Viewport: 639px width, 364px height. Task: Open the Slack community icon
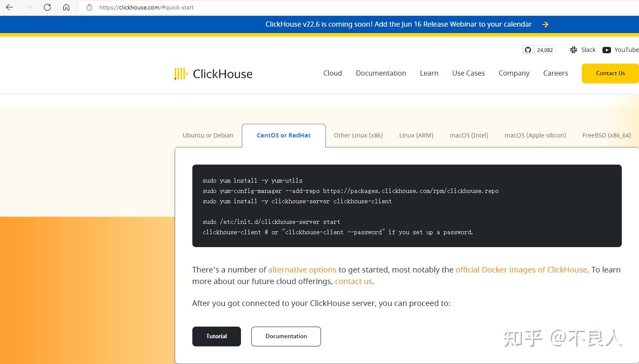573,49
